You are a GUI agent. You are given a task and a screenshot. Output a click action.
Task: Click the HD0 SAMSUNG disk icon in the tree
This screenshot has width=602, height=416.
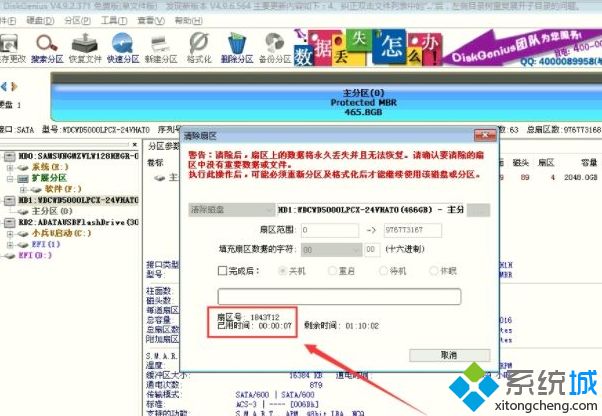pyautogui.click(x=10, y=156)
